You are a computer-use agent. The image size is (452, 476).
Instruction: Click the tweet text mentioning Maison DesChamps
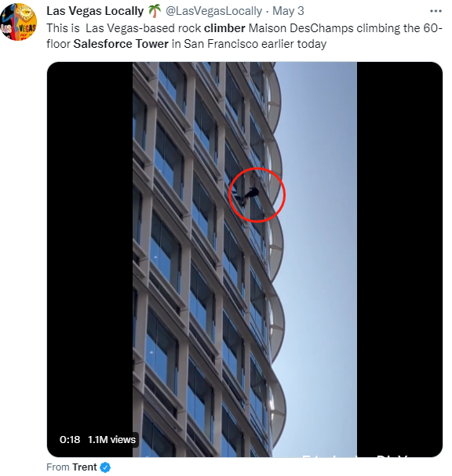[244, 36]
